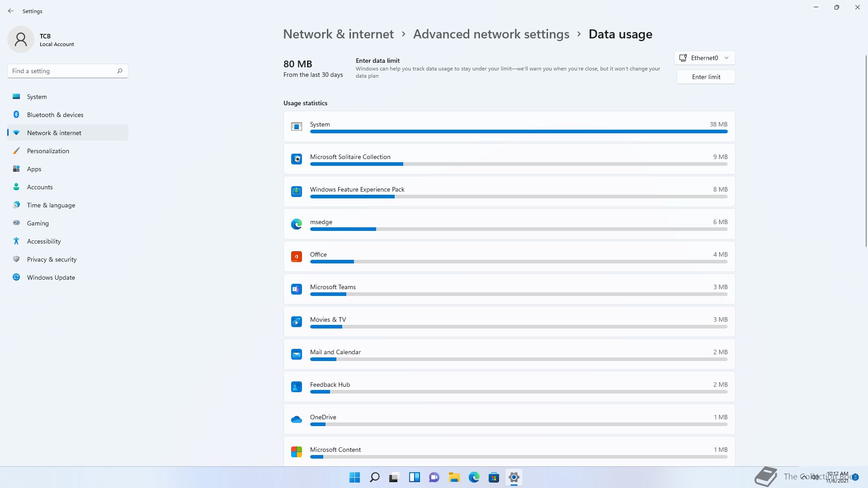This screenshot has width=868, height=488.
Task: Click the Usage statistics heading
Action: pyautogui.click(x=305, y=103)
